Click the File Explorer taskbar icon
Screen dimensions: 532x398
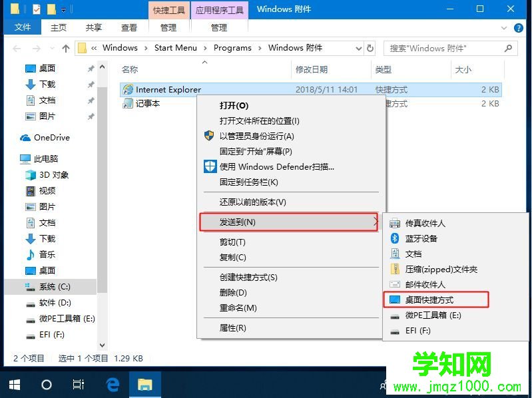tap(145, 385)
